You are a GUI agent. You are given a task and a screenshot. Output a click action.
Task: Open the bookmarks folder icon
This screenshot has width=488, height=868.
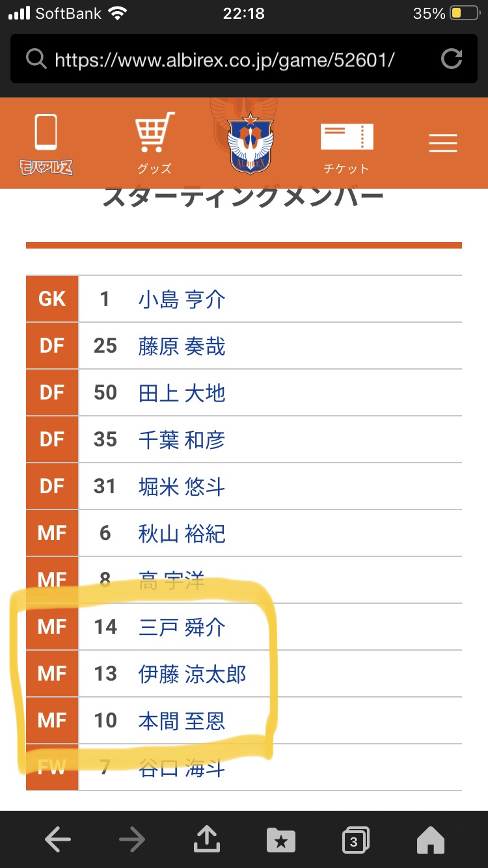(281, 841)
